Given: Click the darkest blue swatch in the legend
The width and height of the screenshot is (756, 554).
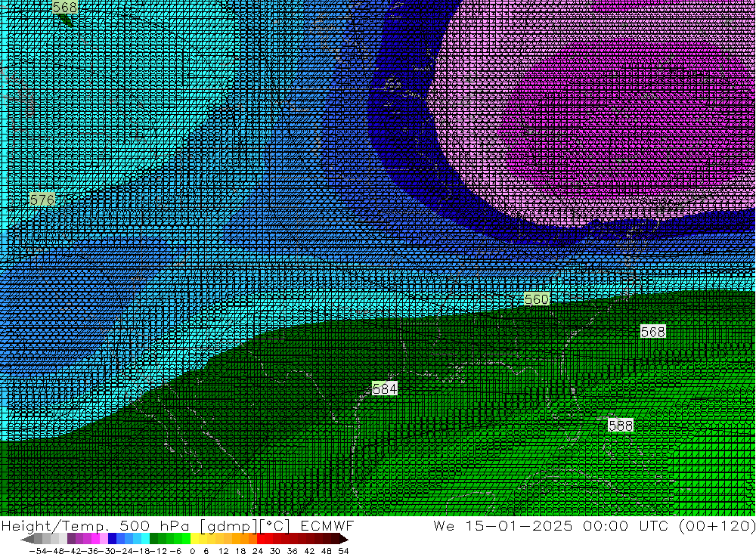Looking at the screenshot, I should 112,539.
